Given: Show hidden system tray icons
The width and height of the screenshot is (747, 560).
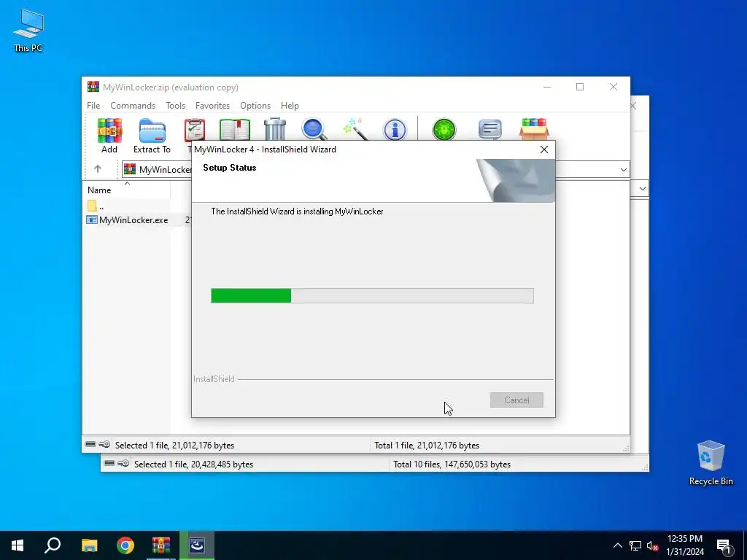Looking at the screenshot, I should click(617, 545).
